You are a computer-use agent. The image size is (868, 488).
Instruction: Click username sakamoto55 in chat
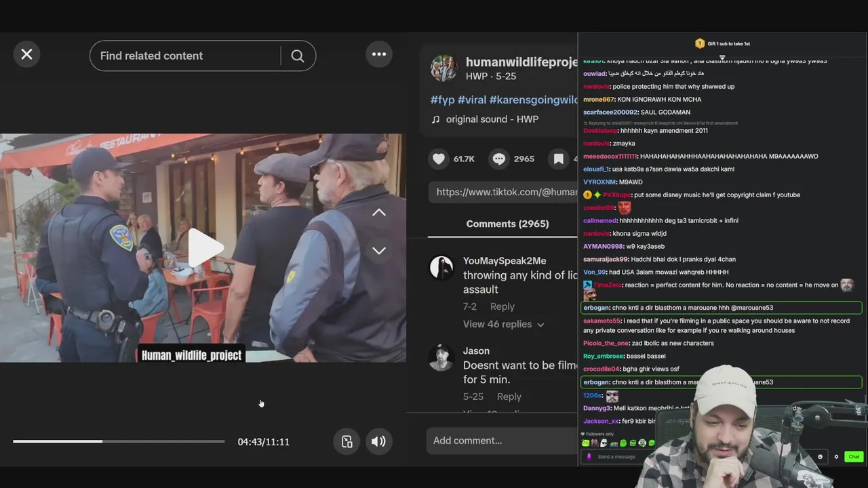tap(601, 321)
